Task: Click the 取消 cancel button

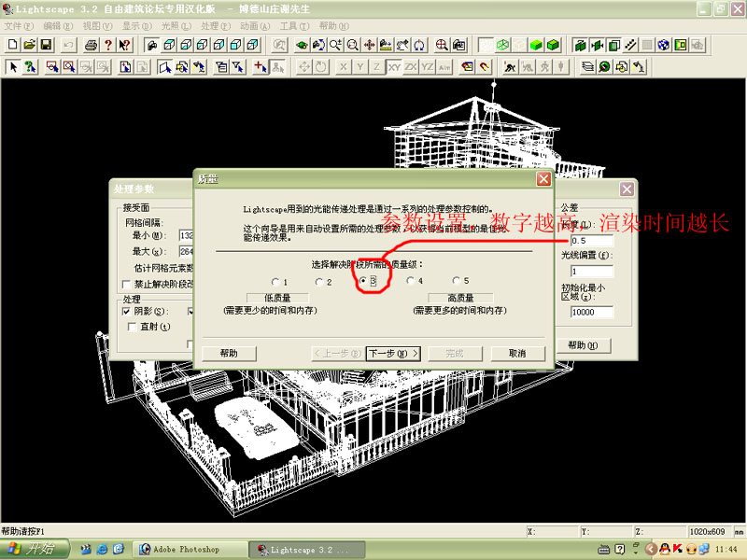Action: (x=517, y=354)
